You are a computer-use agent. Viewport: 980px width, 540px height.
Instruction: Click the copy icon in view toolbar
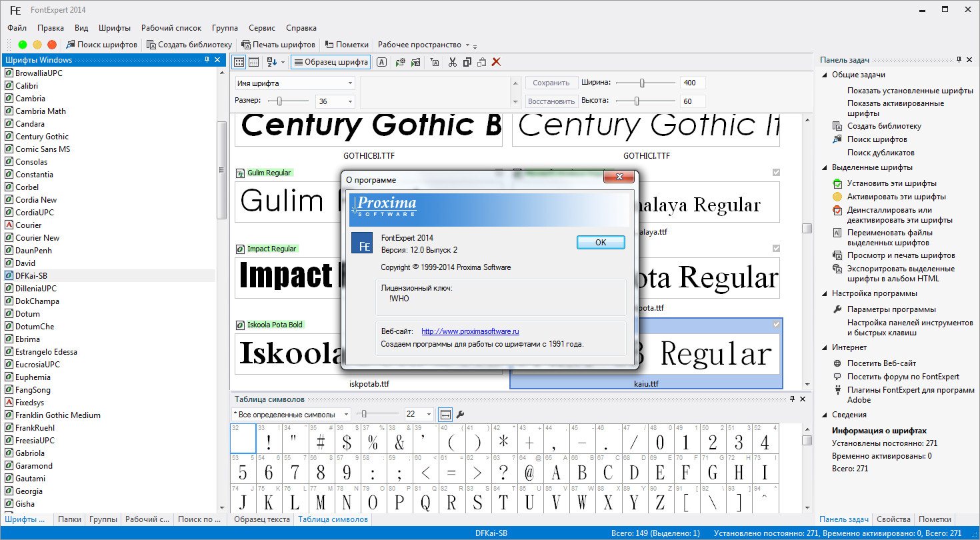(467, 62)
